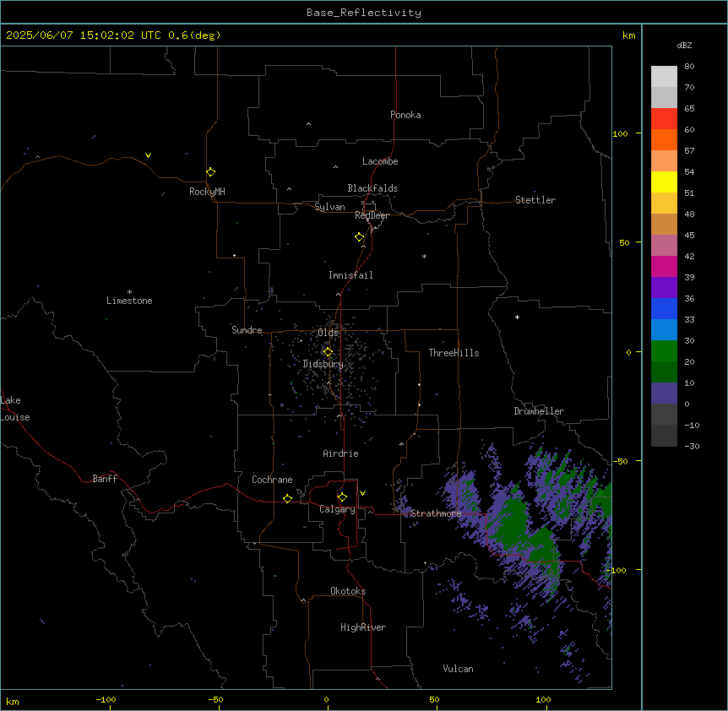Click the -100 tick label on the right axis
Viewport: 728px width, 711px height.
(x=617, y=570)
